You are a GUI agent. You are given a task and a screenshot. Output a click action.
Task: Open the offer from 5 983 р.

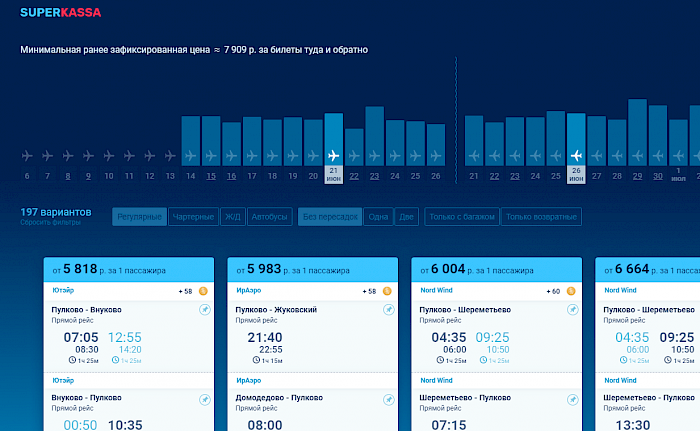coord(312,269)
